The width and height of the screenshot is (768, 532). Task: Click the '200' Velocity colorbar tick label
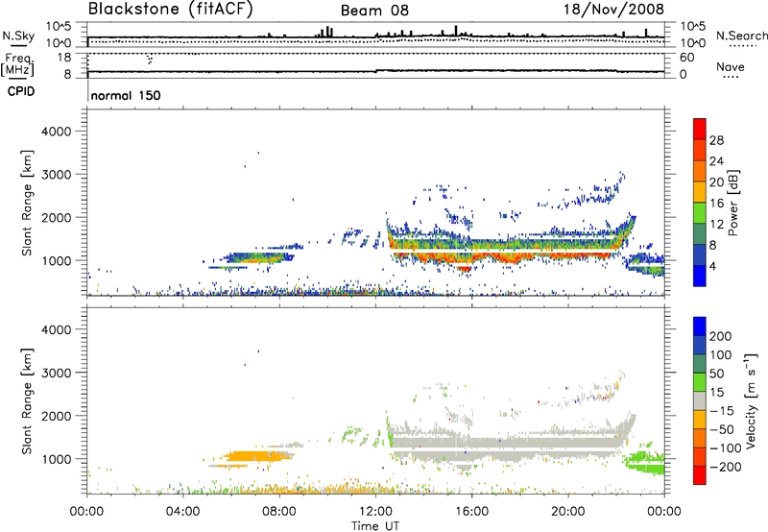click(x=721, y=336)
